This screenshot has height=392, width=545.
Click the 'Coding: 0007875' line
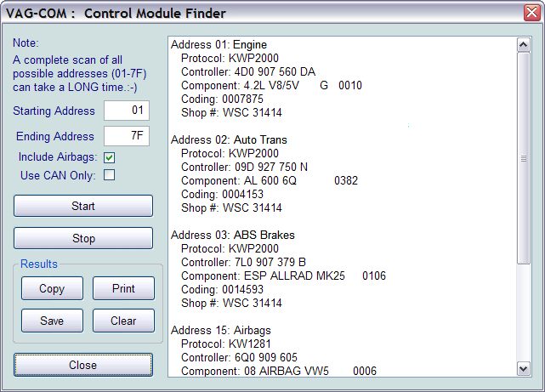(222, 99)
